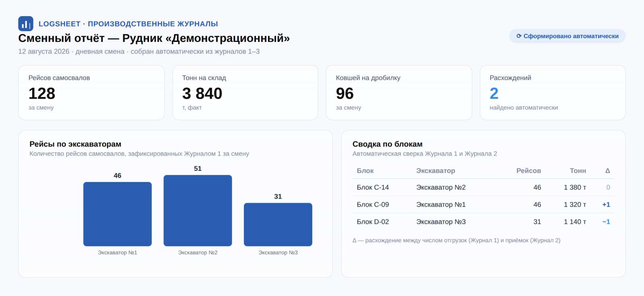Sort by the 'Тонн' column header
The height and width of the screenshot is (296, 644).
(578, 171)
